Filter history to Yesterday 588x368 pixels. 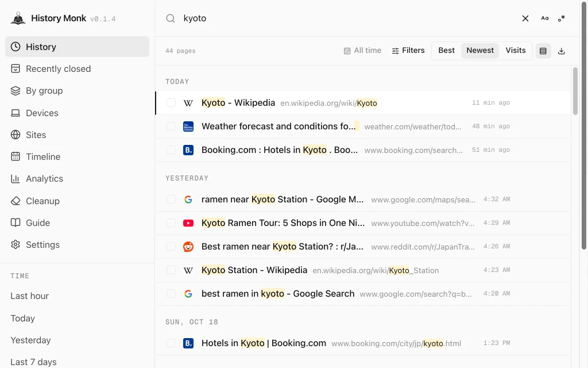point(30,340)
